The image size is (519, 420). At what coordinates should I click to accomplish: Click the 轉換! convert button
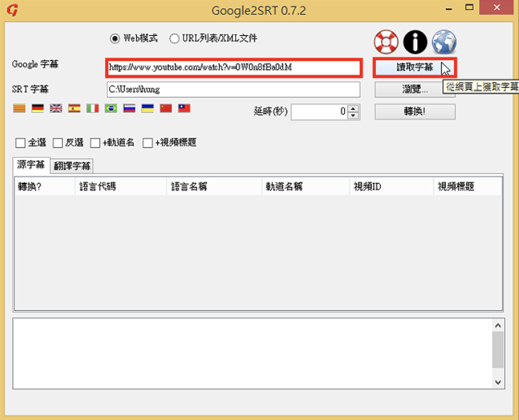(415, 112)
